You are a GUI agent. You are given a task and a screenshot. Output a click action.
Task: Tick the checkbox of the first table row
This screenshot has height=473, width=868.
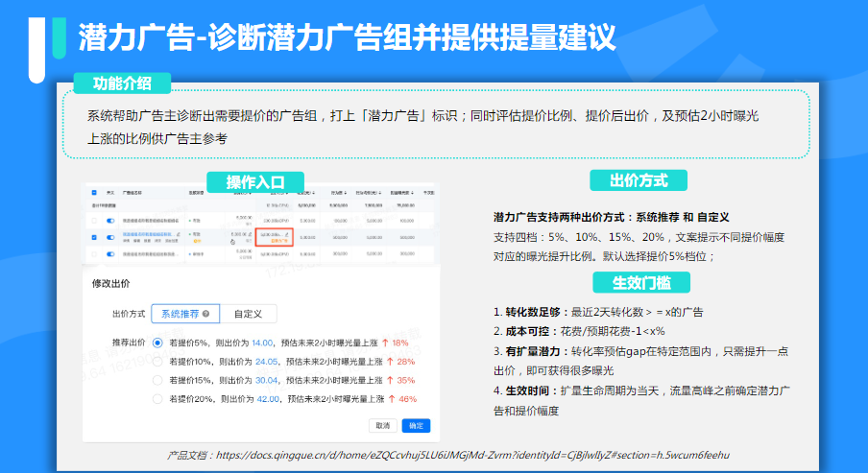click(94, 220)
